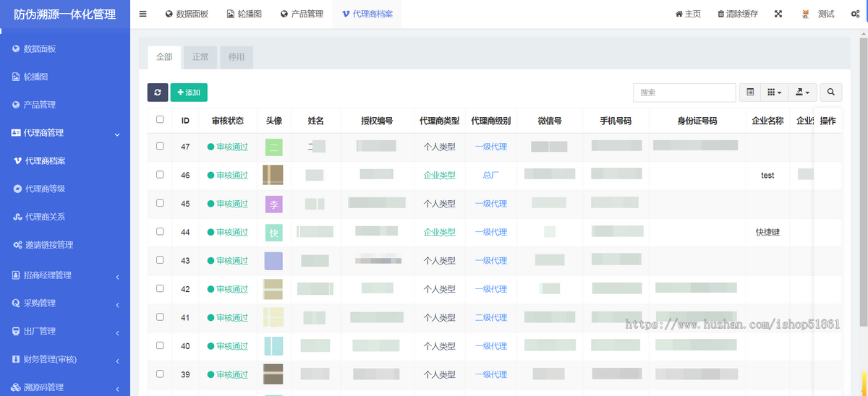Click the fullscreen icon in the top bar
Image resolution: width=868 pixels, height=396 pixels.
click(778, 14)
